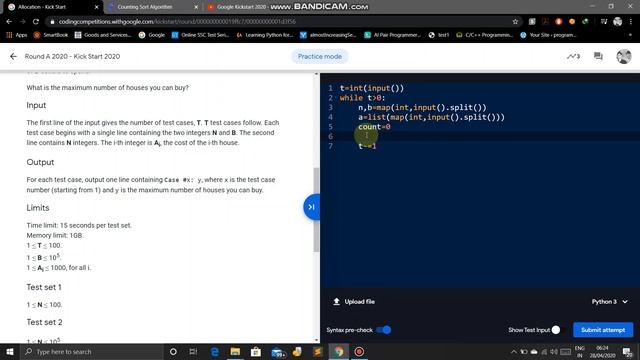Image resolution: width=640 pixels, height=360 pixels.
Task: Open the Apps bookmarks shortcut
Action: pyautogui.click(x=17, y=35)
